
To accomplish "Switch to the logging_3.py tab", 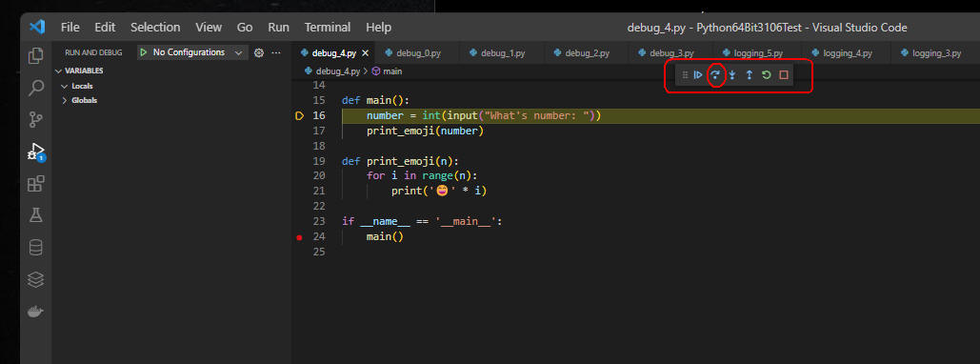I will (x=935, y=53).
